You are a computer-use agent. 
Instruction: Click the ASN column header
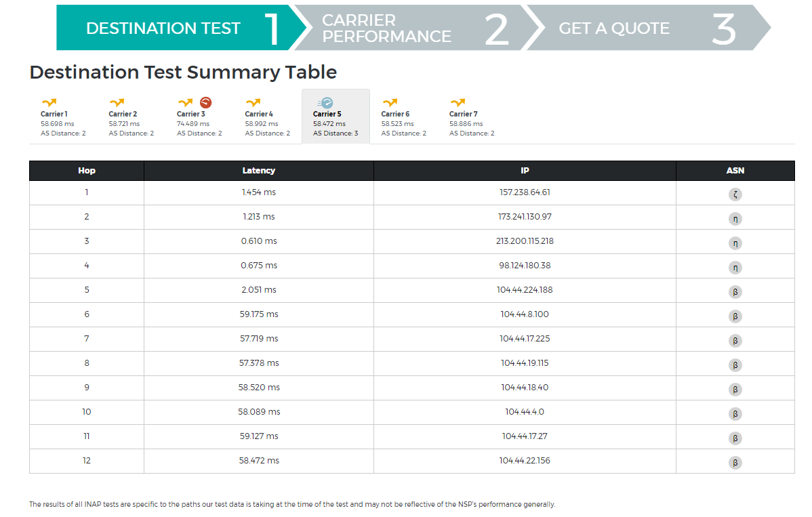pos(735,171)
